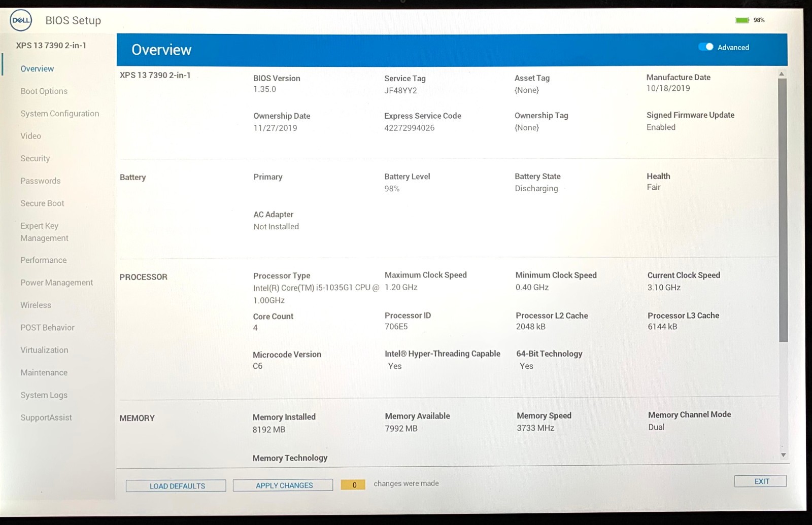This screenshot has height=525, width=812.
Task: Click the changes counter showing 0
Action: pyautogui.click(x=353, y=485)
